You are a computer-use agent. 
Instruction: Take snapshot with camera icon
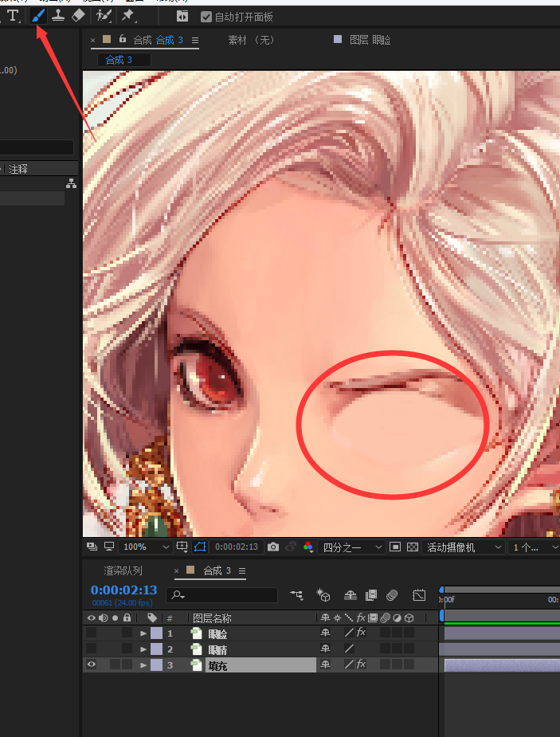tap(273, 547)
